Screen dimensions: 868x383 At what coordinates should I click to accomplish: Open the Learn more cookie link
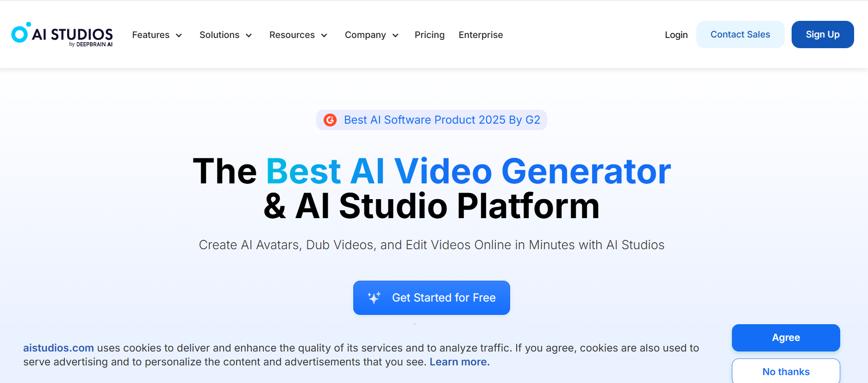coord(459,362)
